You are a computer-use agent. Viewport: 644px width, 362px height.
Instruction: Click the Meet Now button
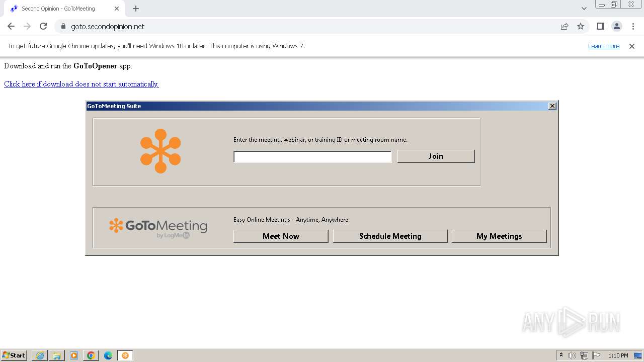point(281,236)
